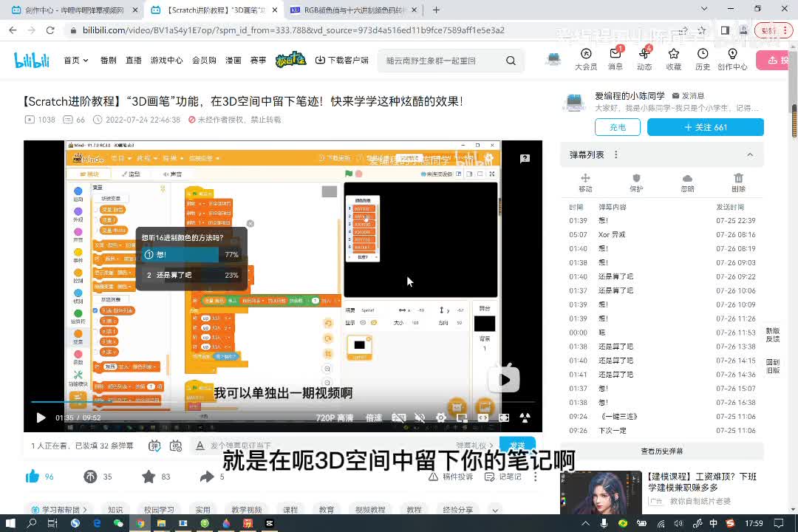Share the video with arrow icon
Viewport: 798px width, 532px height.
(x=207, y=477)
